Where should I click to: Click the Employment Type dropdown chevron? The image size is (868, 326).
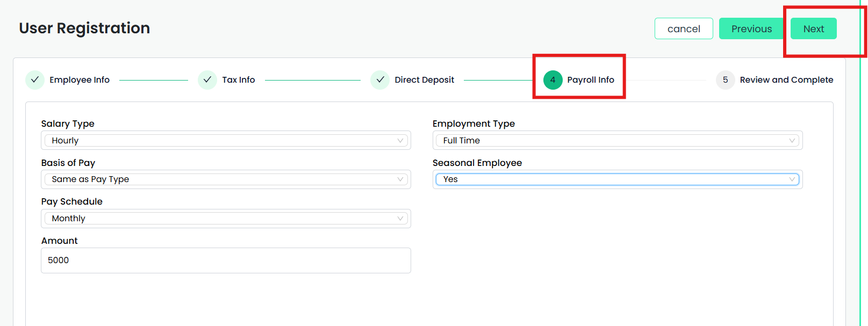pos(792,141)
